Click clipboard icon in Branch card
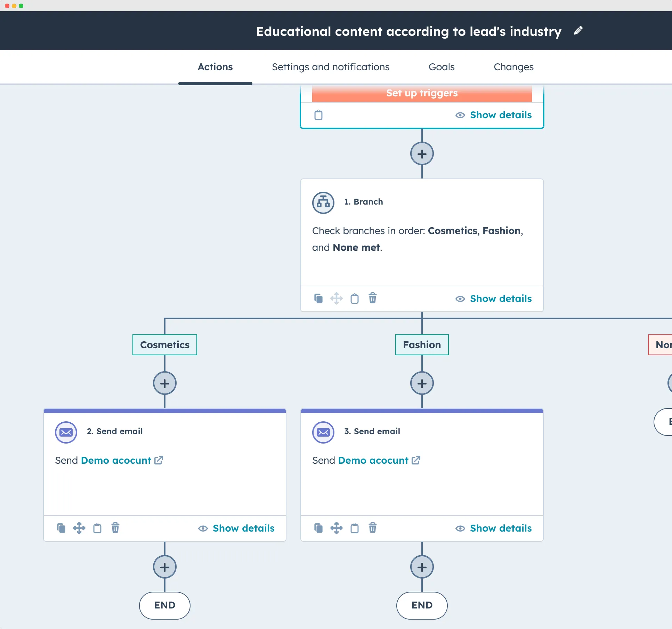 point(355,298)
